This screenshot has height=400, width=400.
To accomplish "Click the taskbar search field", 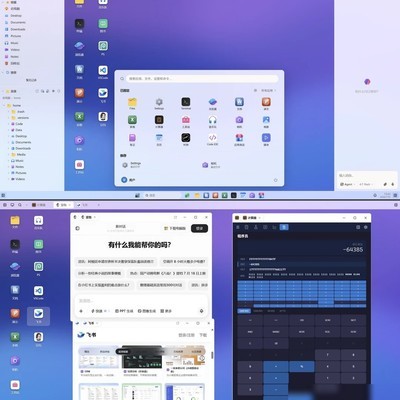I will [x=162, y=195].
